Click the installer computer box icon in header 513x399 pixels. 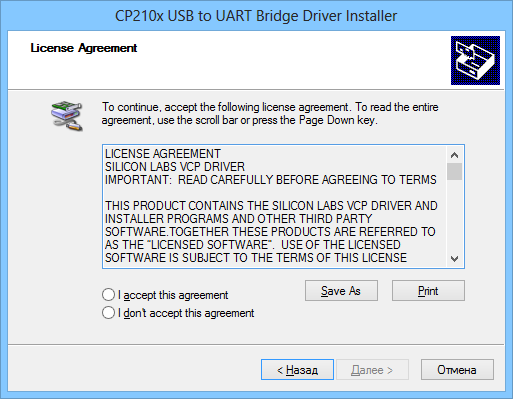(475, 60)
